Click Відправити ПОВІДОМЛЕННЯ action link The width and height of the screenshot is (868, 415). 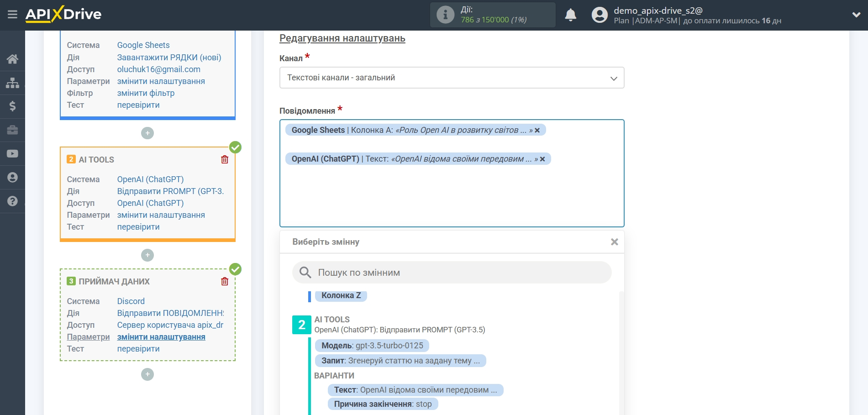point(170,313)
